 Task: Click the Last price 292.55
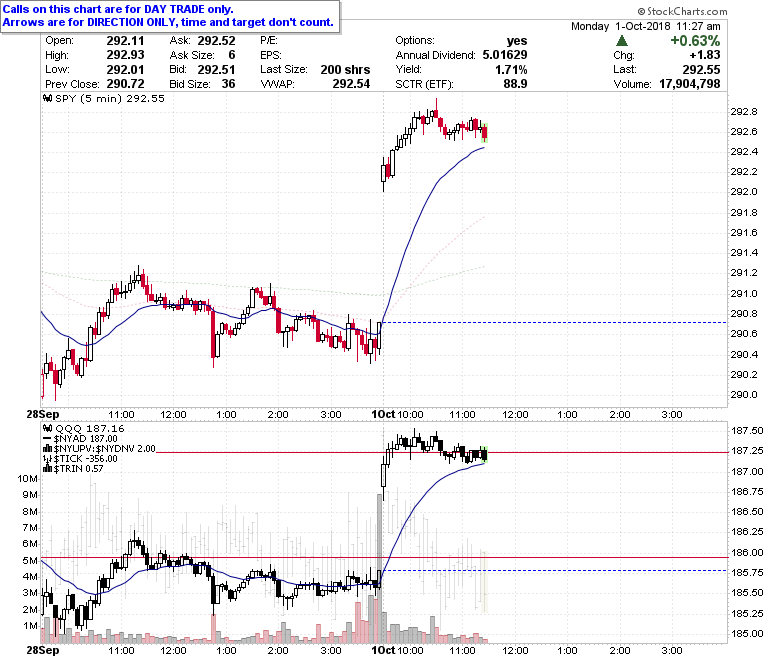pos(701,70)
